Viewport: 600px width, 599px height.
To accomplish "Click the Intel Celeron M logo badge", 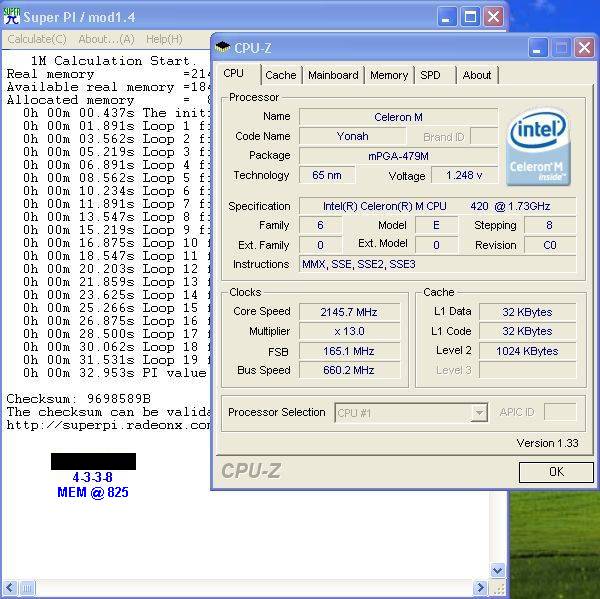I will [538, 147].
